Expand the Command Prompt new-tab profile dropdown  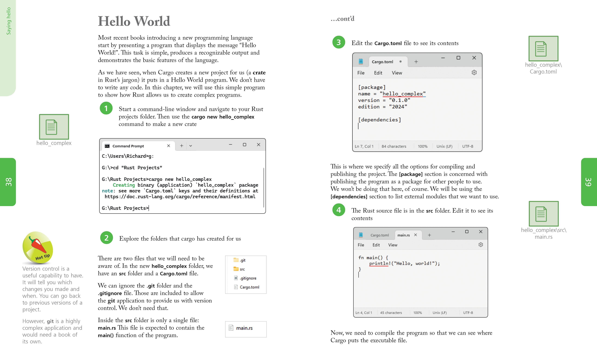(x=191, y=146)
